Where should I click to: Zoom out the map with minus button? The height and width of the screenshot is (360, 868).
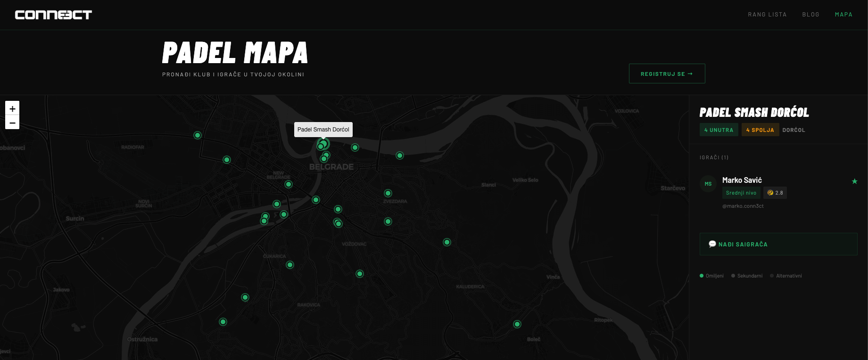point(12,123)
